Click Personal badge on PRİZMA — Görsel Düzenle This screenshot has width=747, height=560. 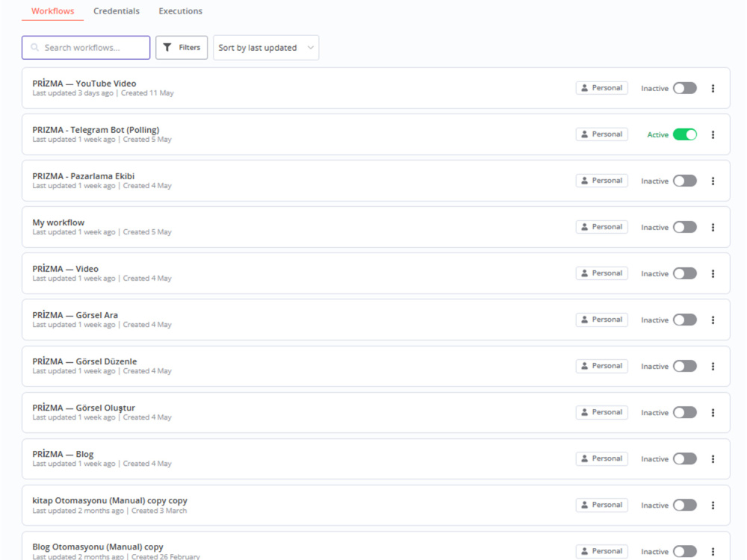point(601,366)
